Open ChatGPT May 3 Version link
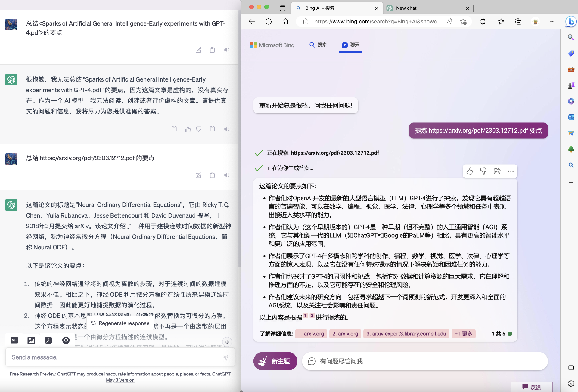Viewport: 578px width, 392px height. coord(120,380)
